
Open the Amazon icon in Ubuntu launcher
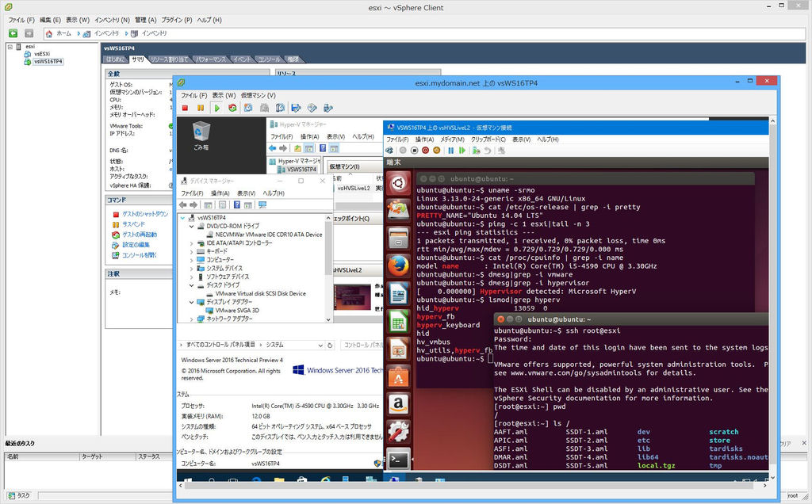coord(398,403)
